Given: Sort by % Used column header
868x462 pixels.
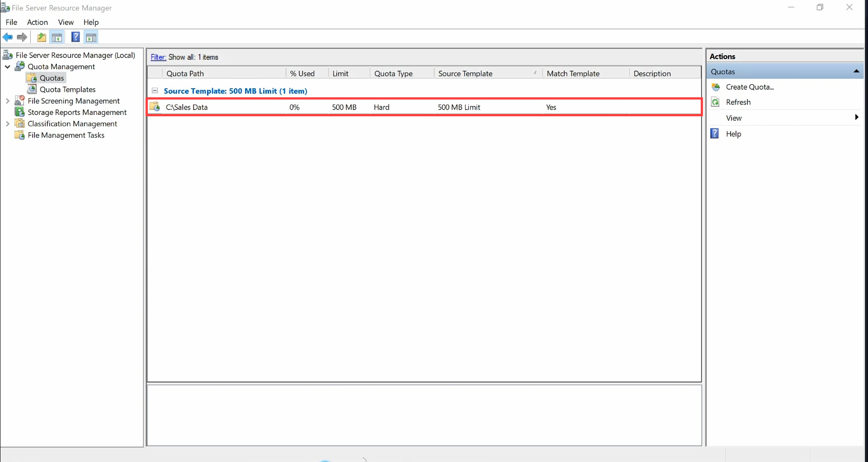Looking at the screenshot, I should (307, 73).
